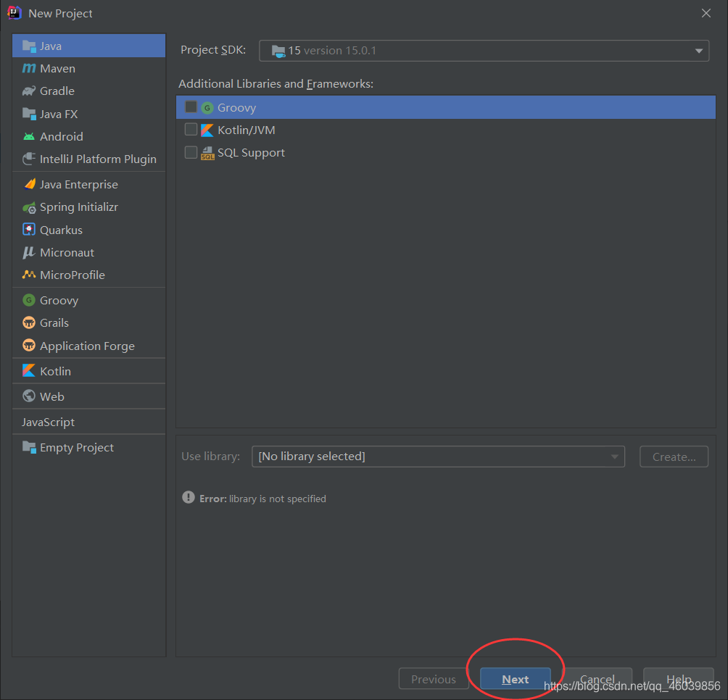Click the Maven 'm' icon
Screen dimensions: 728x700
[x=29, y=68]
